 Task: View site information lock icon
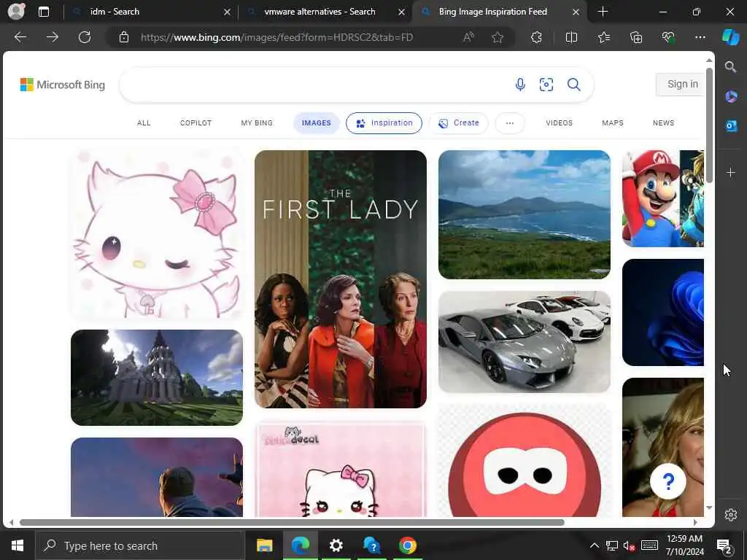tap(124, 37)
